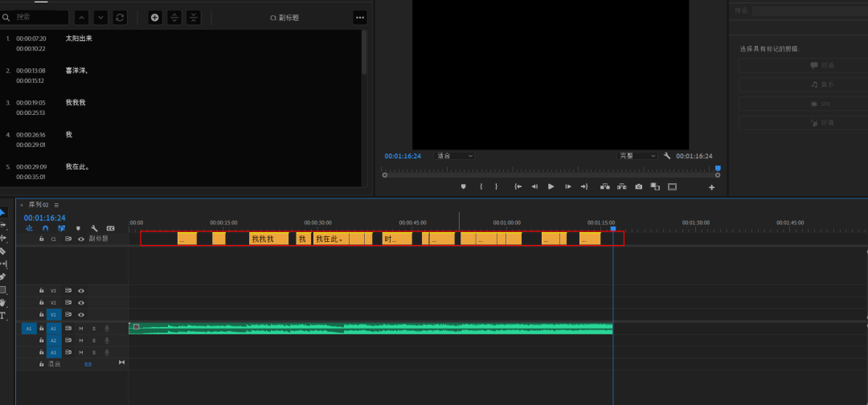Open Program Monitor button editor plus

712,187
